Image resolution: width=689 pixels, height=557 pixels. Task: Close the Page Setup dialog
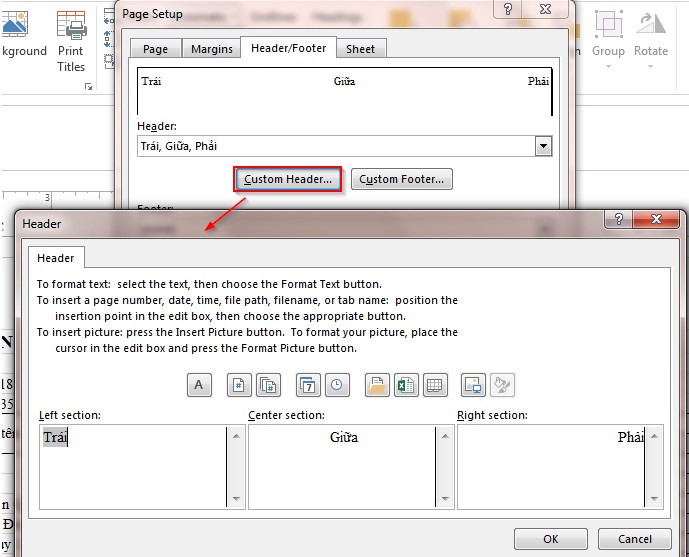point(545,9)
